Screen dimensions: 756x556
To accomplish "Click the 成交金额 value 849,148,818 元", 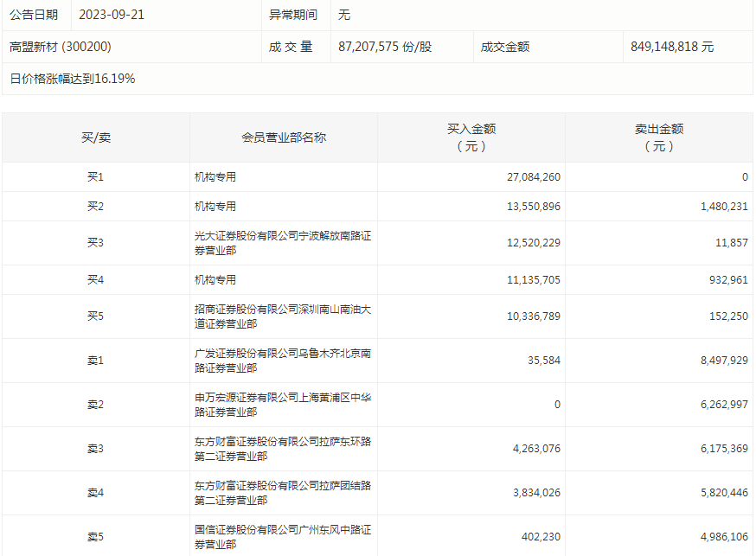I will click(672, 47).
